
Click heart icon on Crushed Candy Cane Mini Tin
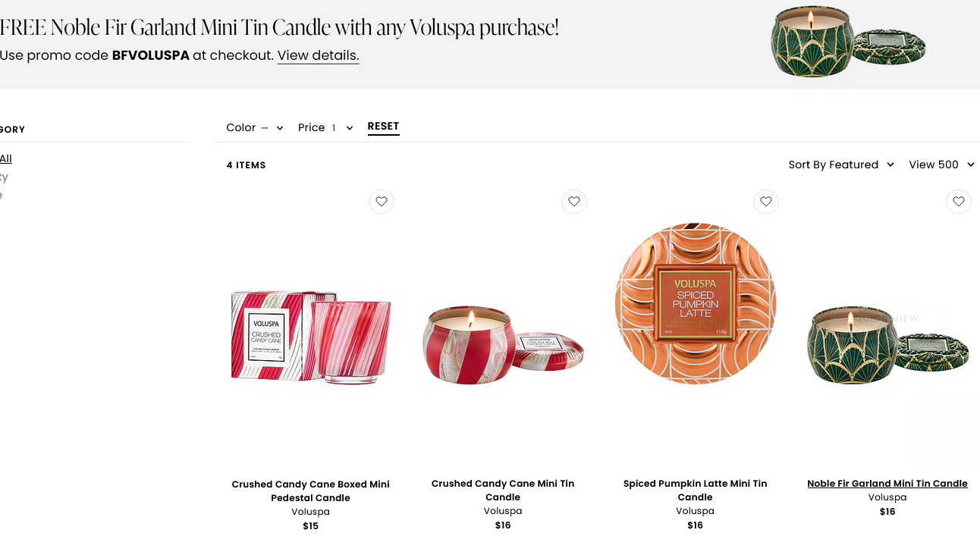coord(574,202)
